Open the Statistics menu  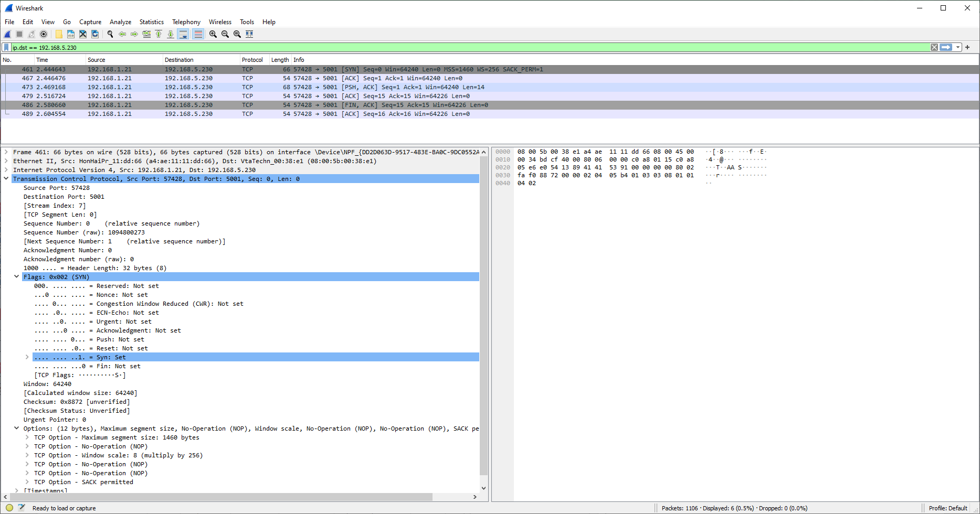[152, 22]
